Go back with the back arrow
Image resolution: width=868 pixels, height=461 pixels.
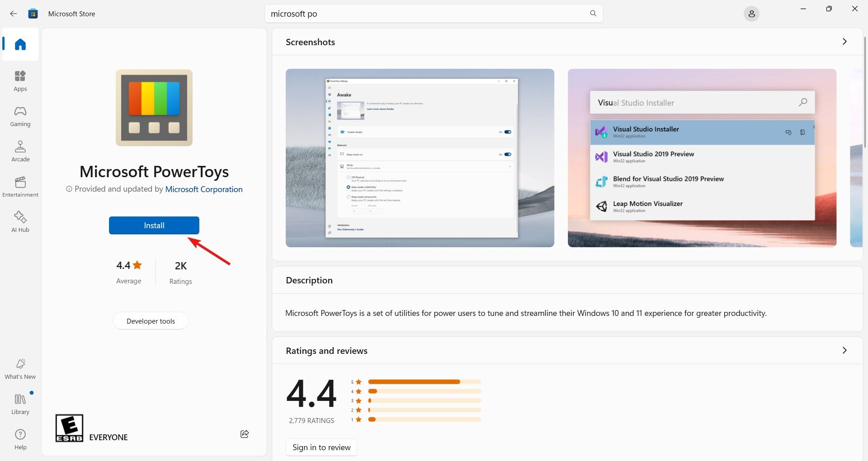14,14
